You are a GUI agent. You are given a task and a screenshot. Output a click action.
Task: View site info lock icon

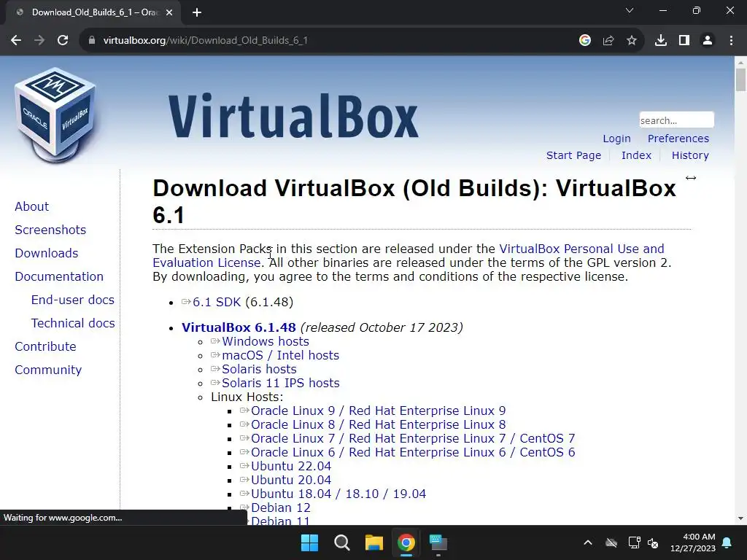pos(91,41)
